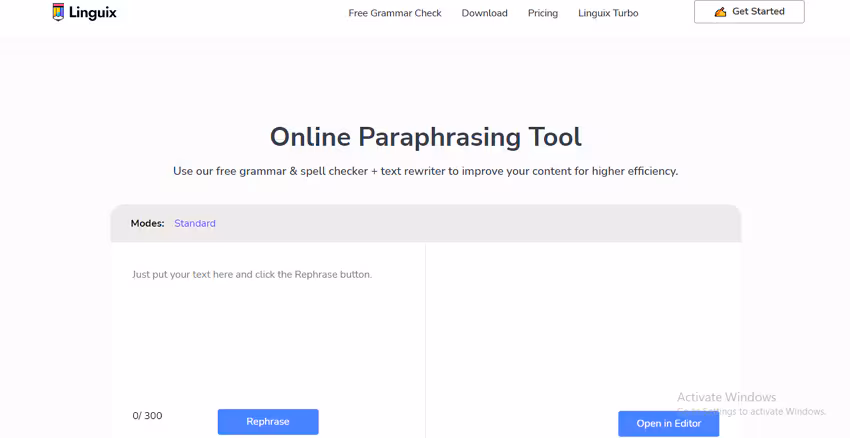Click the grammar checker description subtitle
Image resolution: width=850 pixels, height=438 pixels.
[425, 171]
